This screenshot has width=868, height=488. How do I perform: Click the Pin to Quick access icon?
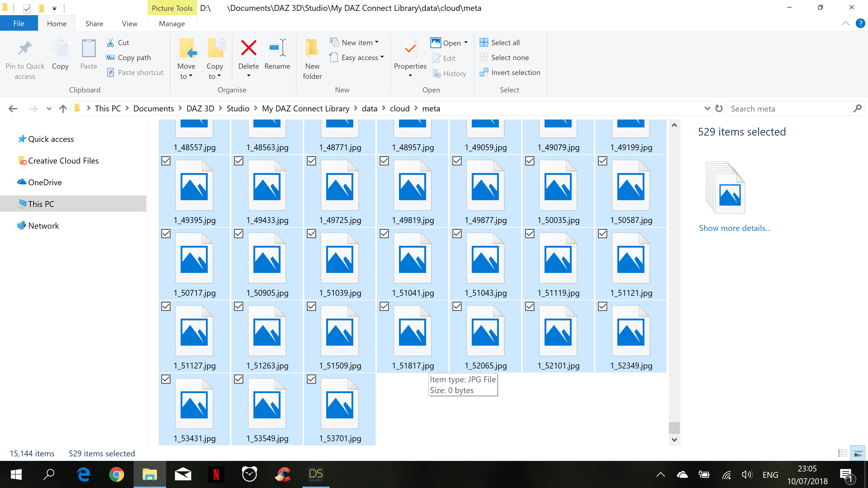pyautogui.click(x=25, y=48)
